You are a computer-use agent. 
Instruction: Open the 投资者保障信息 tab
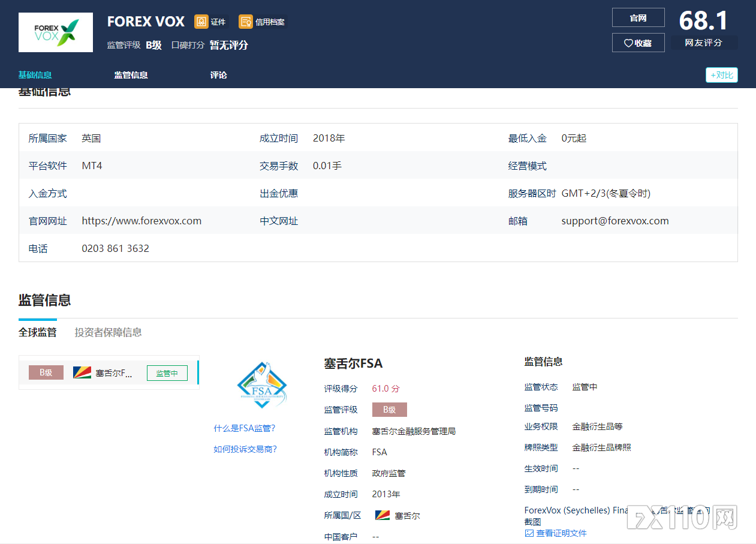(108, 332)
